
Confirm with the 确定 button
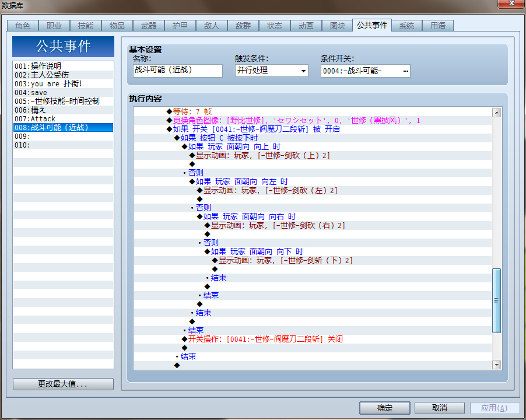point(384,408)
